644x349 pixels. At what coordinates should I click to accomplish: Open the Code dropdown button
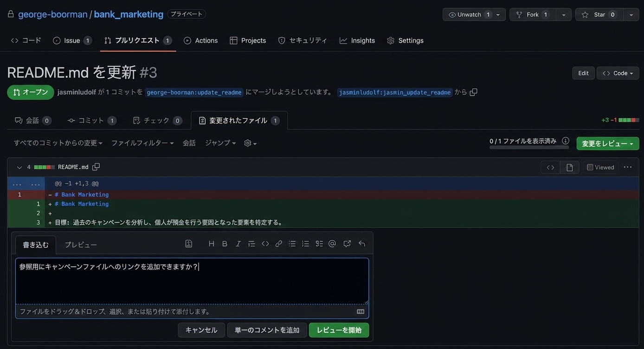[618, 73]
